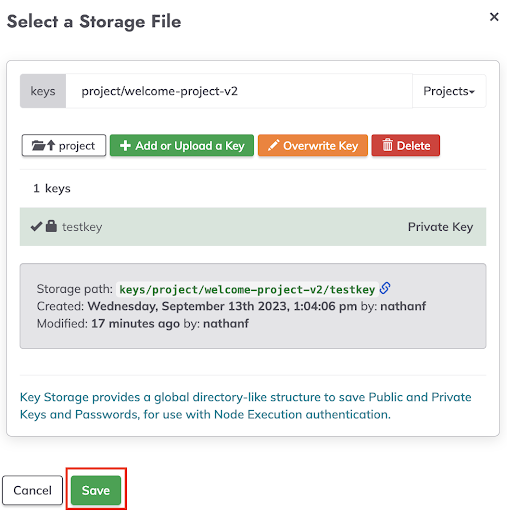Click the checkmark icon on testkey row
This screenshot has height=512, width=507.
pos(36,226)
